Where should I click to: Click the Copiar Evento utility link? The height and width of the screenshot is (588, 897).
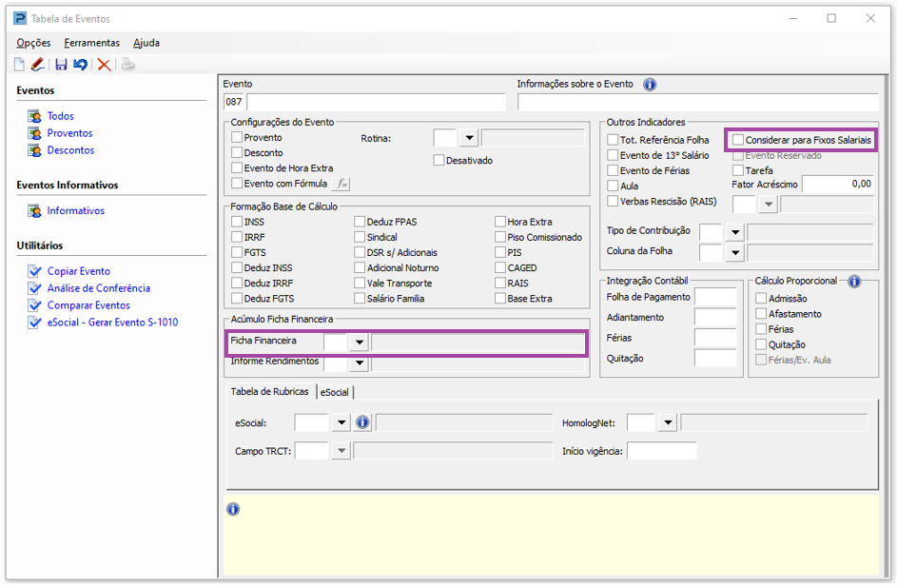tap(78, 271)
